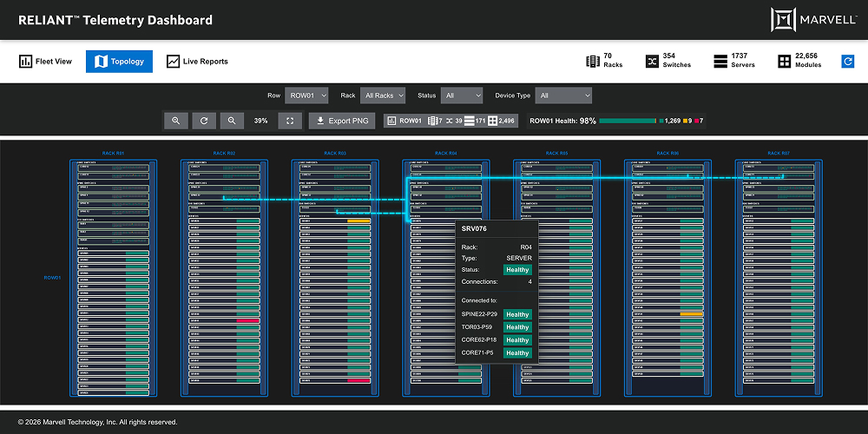Click the Export PNG button
868x434 pixels.
[x=343, y=122]
